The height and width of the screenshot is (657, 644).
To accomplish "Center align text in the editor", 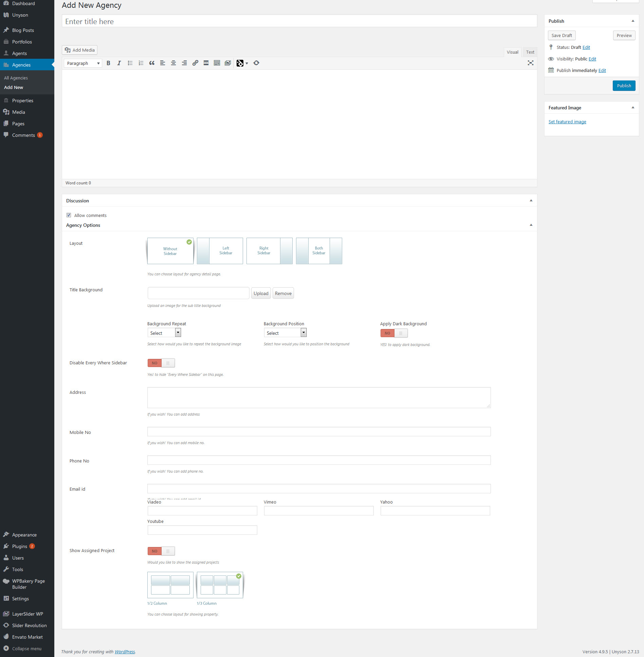I will click(173, 63).
